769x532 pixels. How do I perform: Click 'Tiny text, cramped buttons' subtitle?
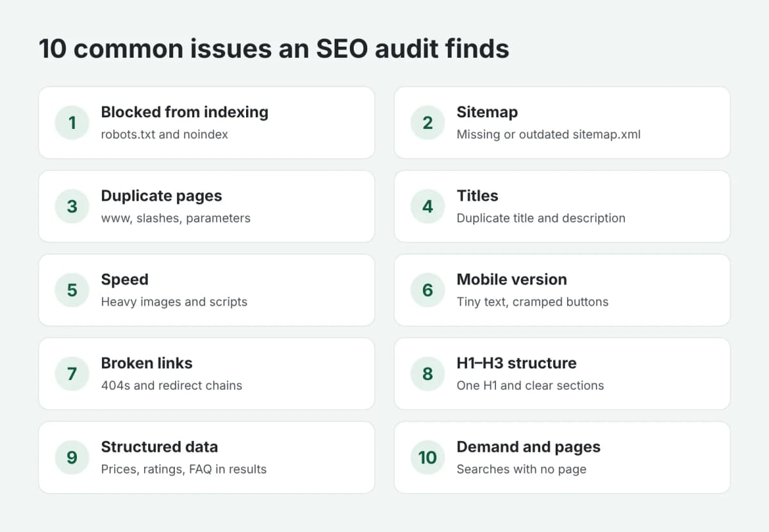533,302
